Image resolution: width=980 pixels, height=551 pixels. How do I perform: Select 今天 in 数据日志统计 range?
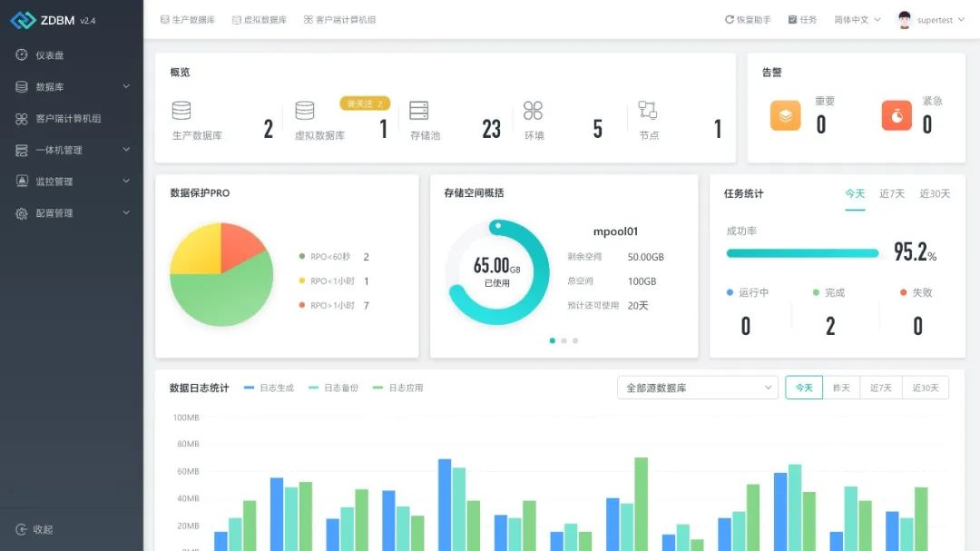804,388
